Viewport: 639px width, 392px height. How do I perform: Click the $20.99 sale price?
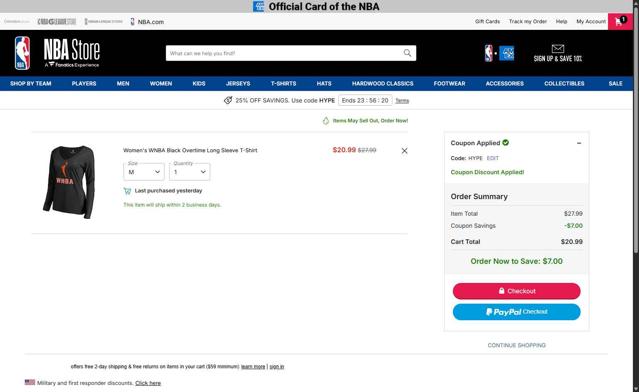tap(344, 150)
